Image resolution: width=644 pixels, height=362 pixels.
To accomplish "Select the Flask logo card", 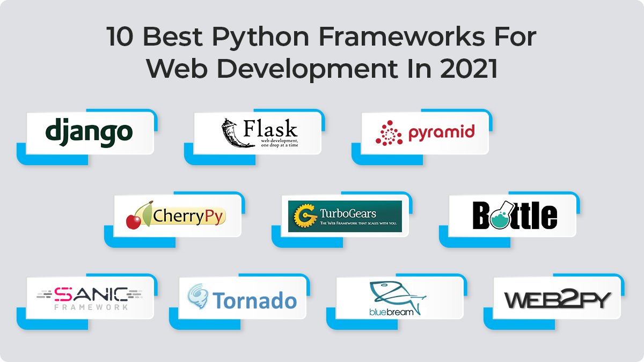I will (258, 134).
